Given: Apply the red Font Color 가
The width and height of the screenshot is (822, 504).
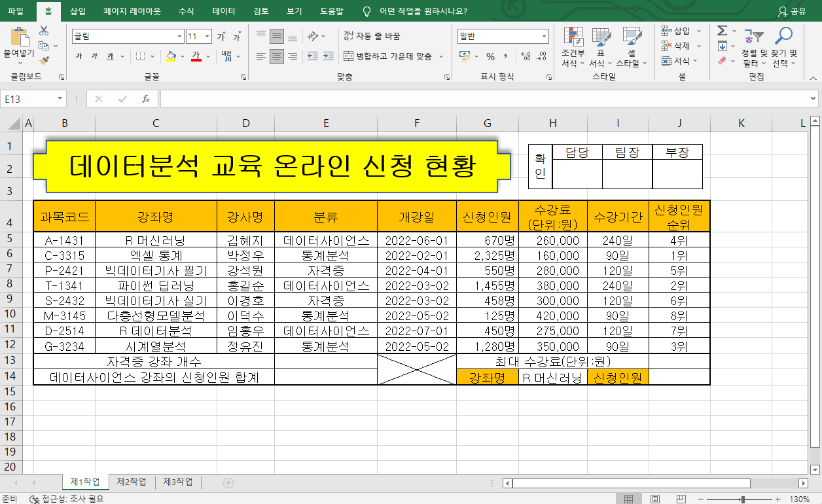Looking at the screenshot, I should click(195, 56).
